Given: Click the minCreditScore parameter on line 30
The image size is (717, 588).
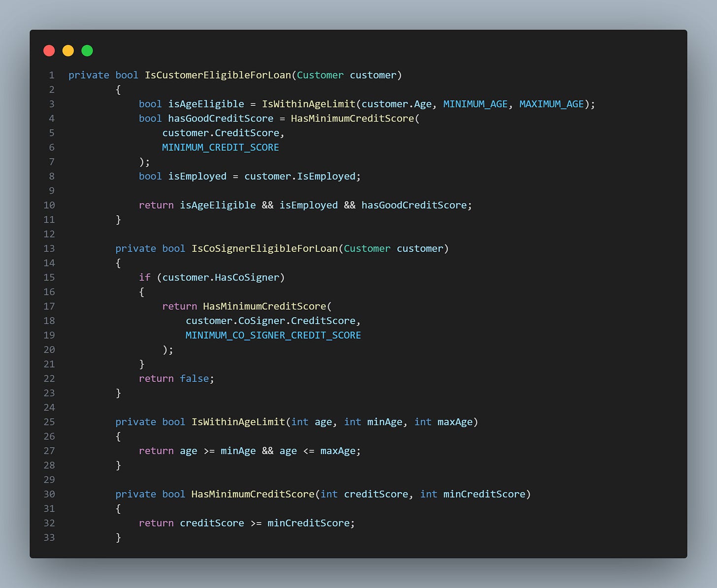Looking at the screenshot, I should (x=484, y=494).
